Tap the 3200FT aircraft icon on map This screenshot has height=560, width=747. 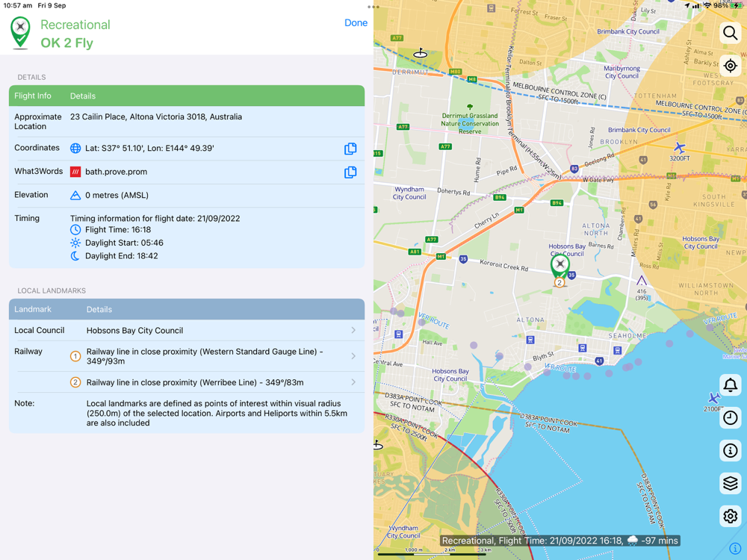(680, 148)
